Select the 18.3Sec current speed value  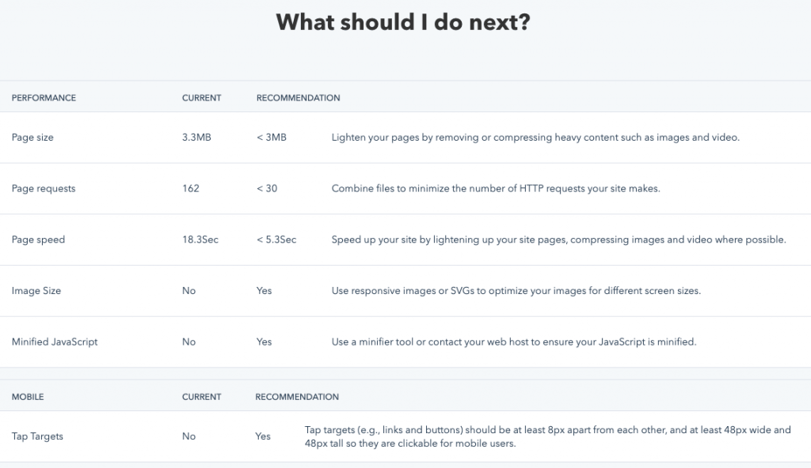(x=200, y=239)
